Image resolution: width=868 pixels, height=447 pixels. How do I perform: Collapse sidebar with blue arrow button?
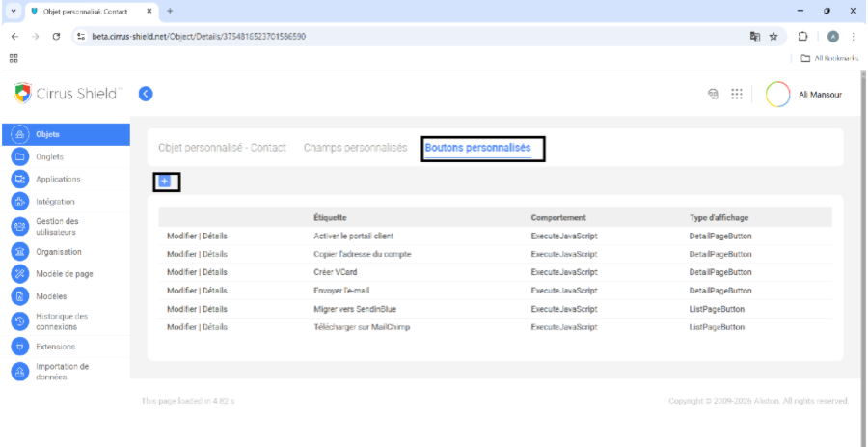(146, 94)
